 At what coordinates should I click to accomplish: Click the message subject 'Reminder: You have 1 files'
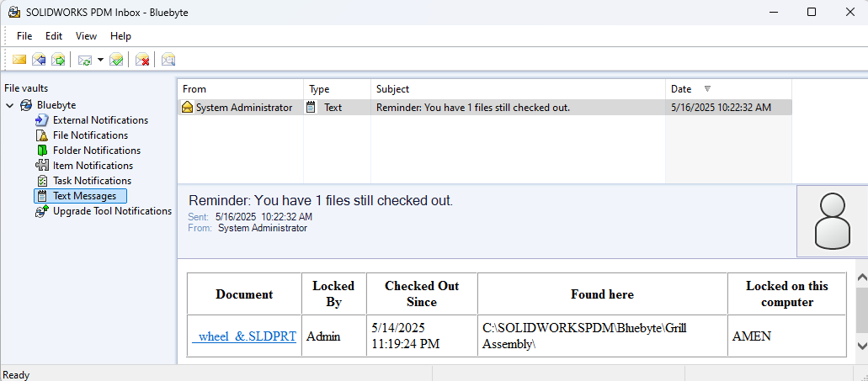point(473,108)
